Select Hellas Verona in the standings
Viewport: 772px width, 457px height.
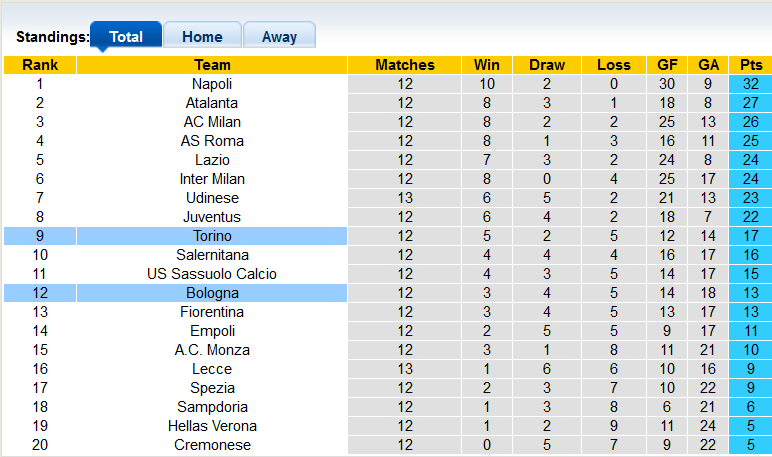(x=212, y=426)
